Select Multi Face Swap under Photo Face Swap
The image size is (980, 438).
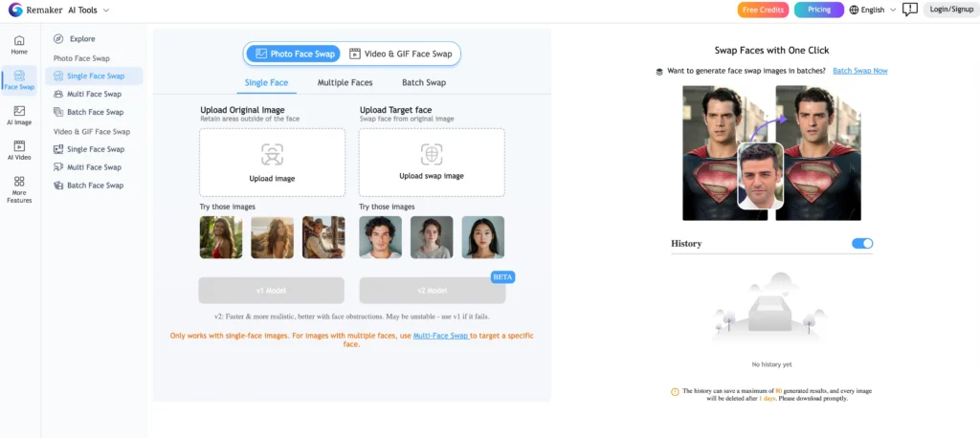tap(94, 94)
